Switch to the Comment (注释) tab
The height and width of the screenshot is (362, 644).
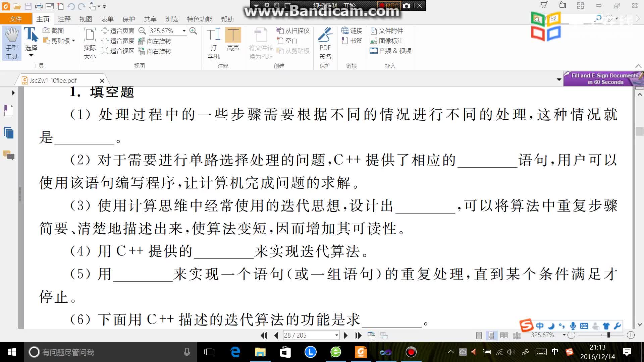(x=64, y=19)
